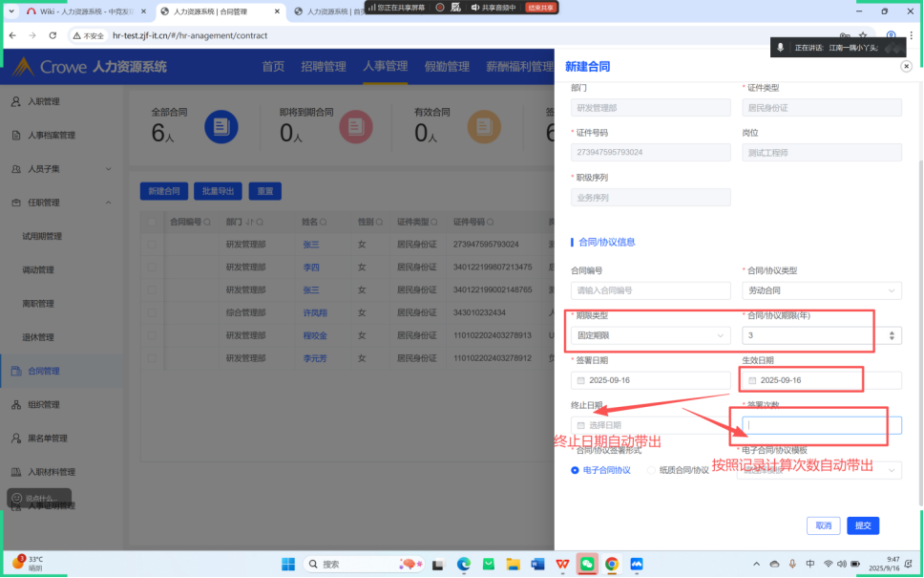Open 人事档案管理 in the sidebar
924x578 pixels.
click(52, 135)
